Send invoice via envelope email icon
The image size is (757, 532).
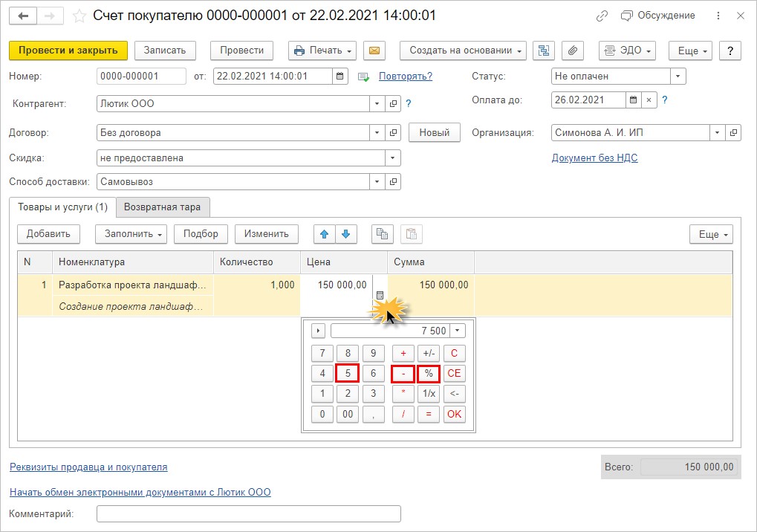tap(374, 51)
